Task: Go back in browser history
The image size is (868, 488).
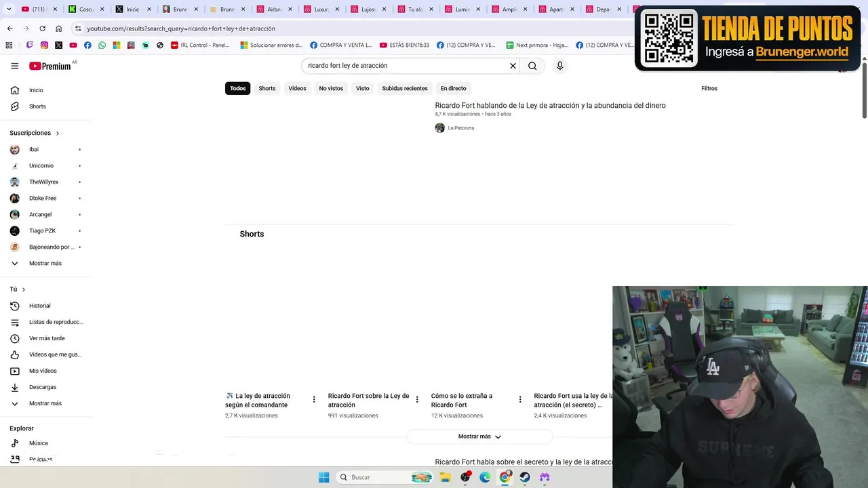Action: 9,28
